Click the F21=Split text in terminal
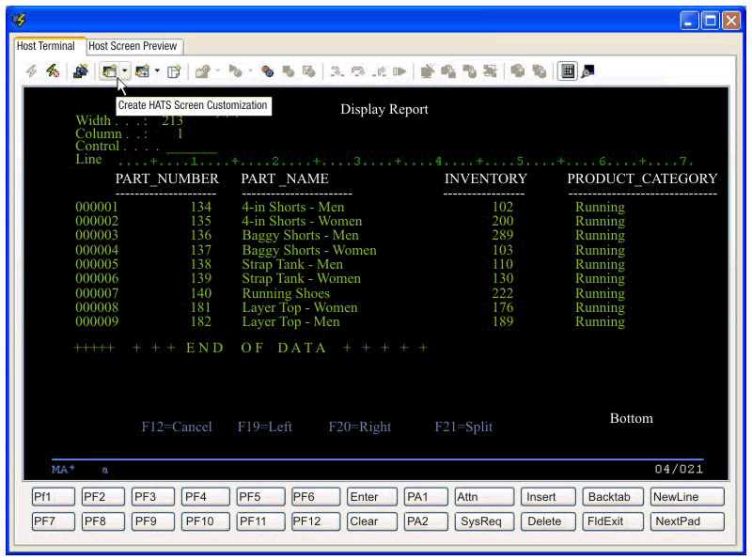The width and height of the screenshot is (752, 560). click(463, 427)
